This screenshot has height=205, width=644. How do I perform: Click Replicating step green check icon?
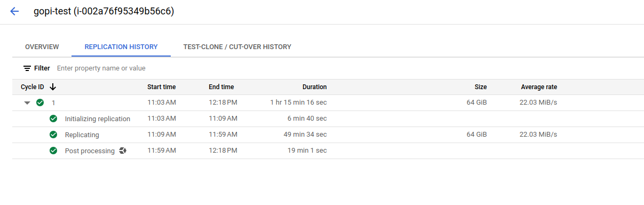tap(53, 135)
